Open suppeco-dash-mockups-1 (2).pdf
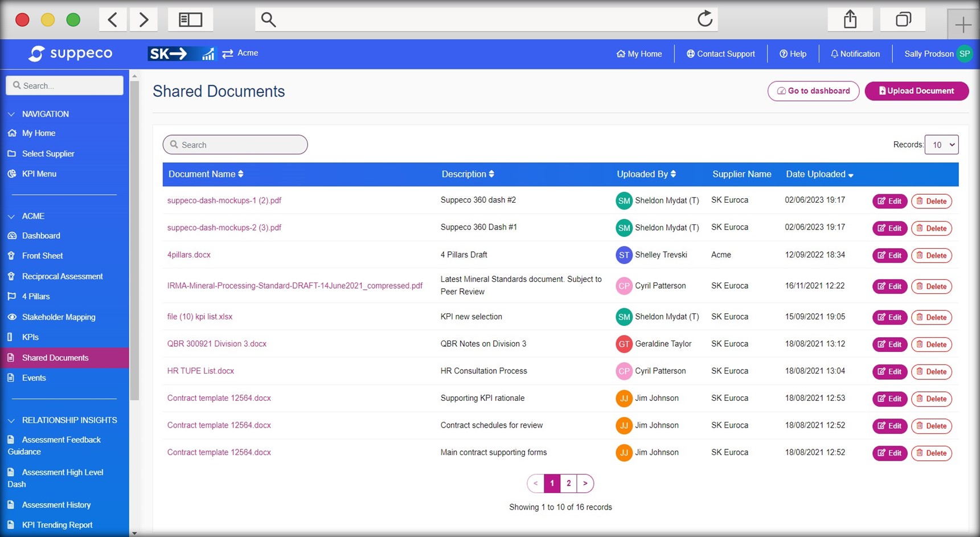The height and width of the screenshot is (537, 980). click(224, 200)
